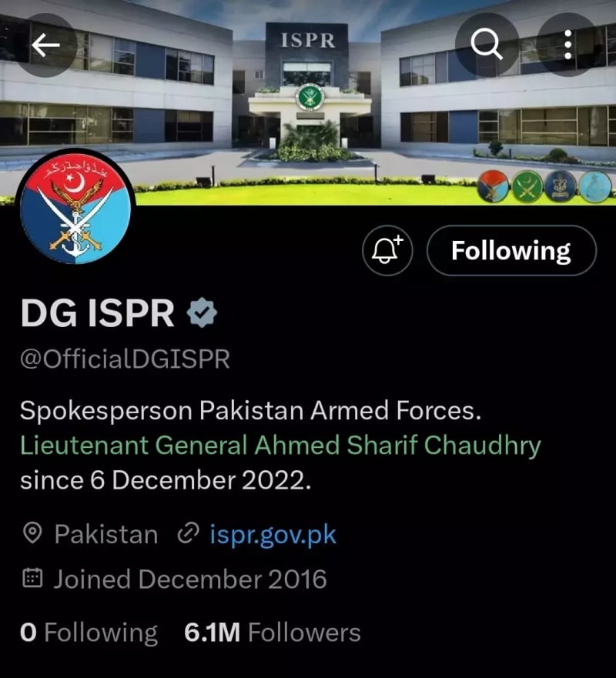
Task: Click the red tri-service emblem in banner
Action: click(x=493, y=186)
